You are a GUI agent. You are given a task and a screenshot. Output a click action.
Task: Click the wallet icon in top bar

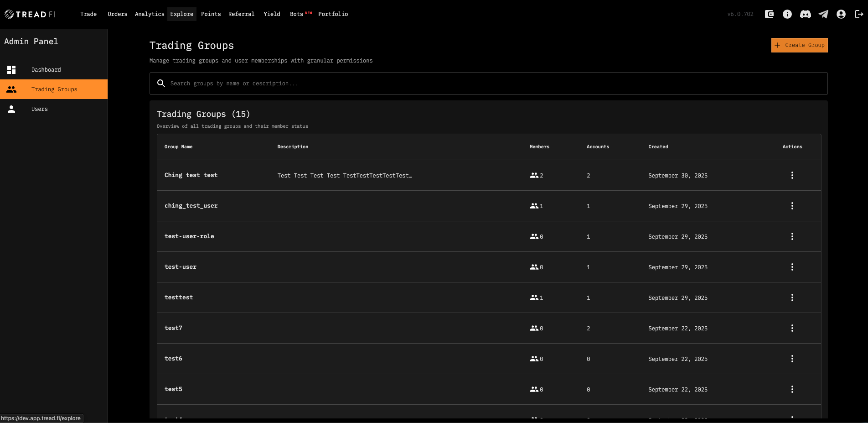point(769,14)
